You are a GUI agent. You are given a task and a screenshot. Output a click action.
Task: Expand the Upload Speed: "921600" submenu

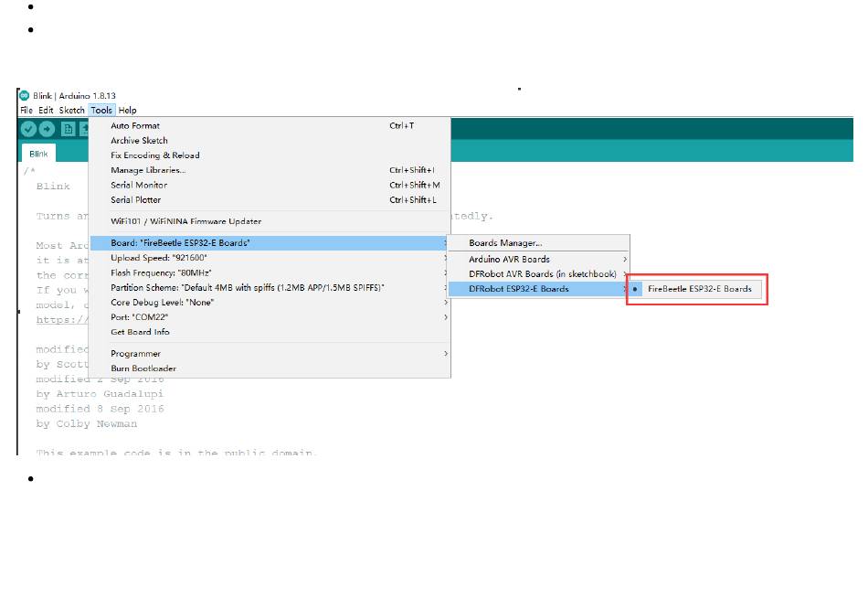point(270,258)
